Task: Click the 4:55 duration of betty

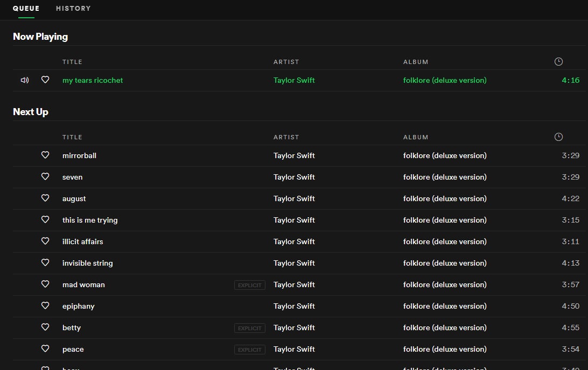Action: pos(570,328)
